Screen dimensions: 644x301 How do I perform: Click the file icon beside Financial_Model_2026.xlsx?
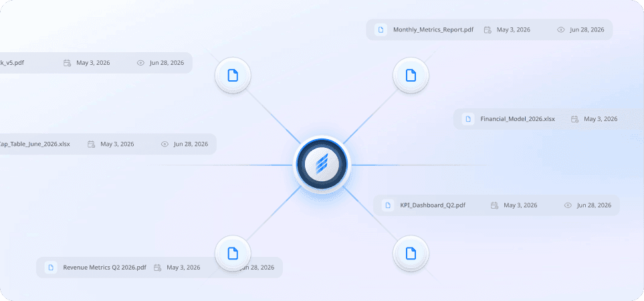(x=468, y=119)
